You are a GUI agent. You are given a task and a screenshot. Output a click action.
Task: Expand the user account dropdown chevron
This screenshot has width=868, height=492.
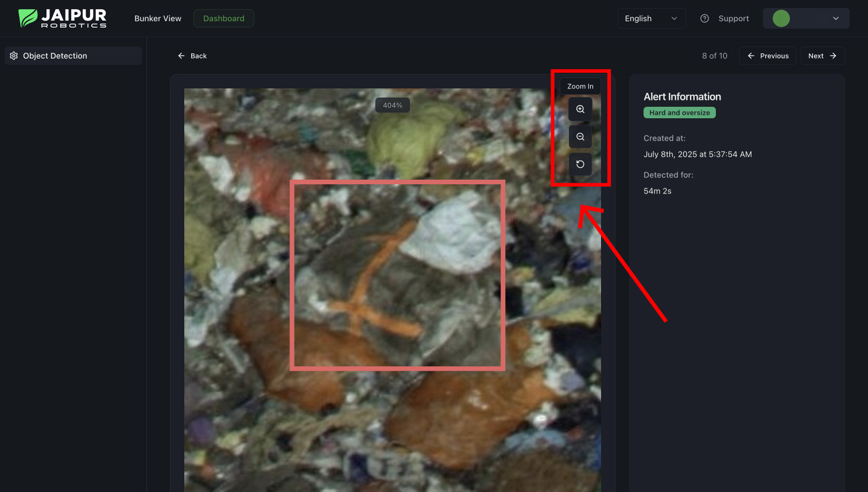coord(836,18)
